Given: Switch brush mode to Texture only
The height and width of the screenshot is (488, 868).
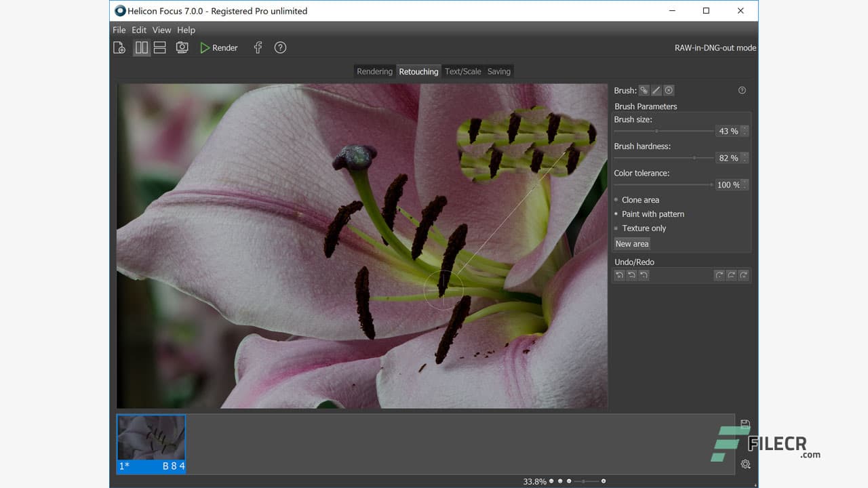Looking at the screenshot, I should (x=643, y=228).
